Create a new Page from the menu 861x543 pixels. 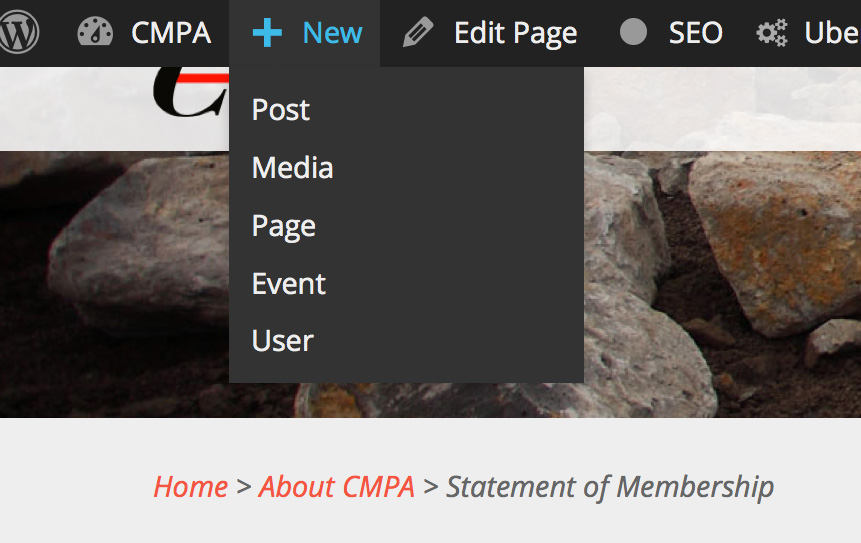[284, 226]
